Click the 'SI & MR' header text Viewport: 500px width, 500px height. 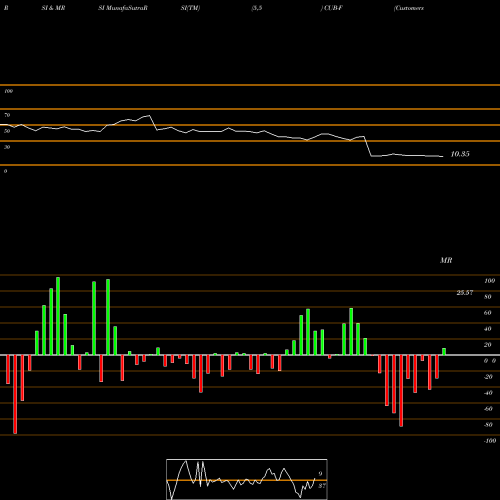[x=53, y=8]
